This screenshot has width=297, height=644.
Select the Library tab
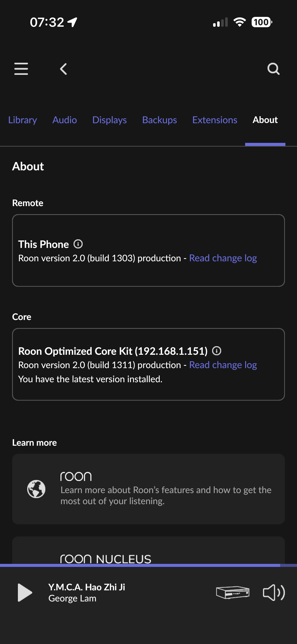pos(22,120)
